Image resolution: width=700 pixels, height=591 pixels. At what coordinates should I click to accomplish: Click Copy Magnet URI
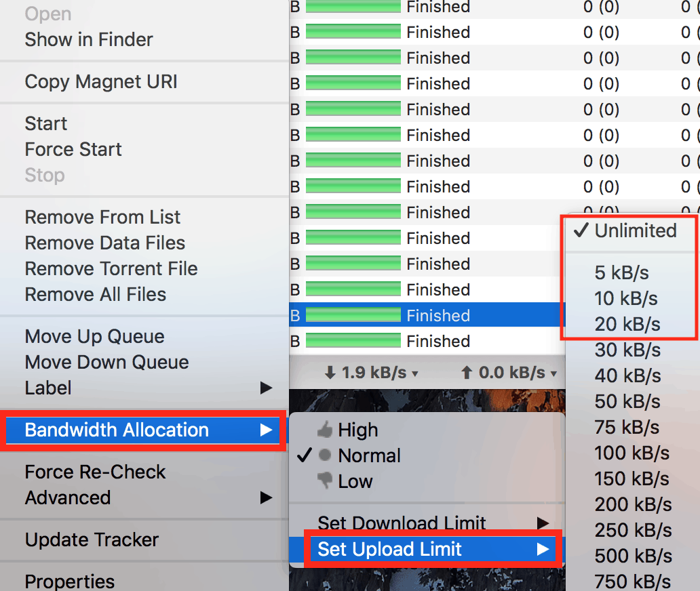[x=101, y=82]
